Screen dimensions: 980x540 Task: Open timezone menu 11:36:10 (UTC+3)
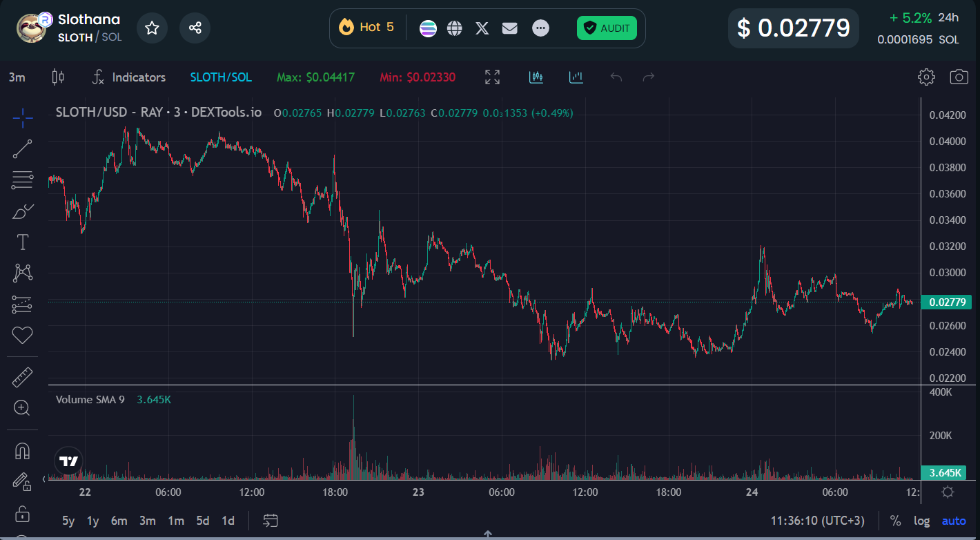[817, 521]
